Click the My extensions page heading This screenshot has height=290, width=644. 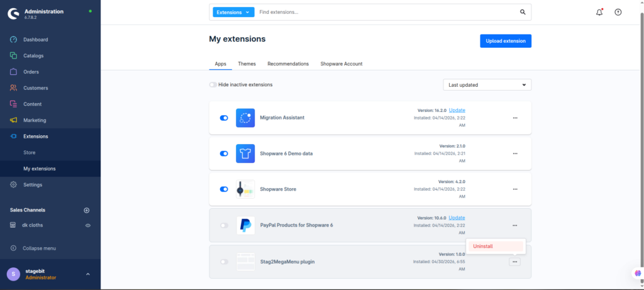click(x=237, y=39)
